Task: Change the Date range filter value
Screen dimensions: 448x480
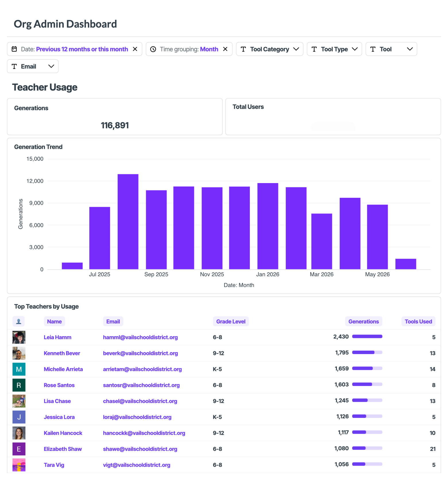Action: [82, 49]
